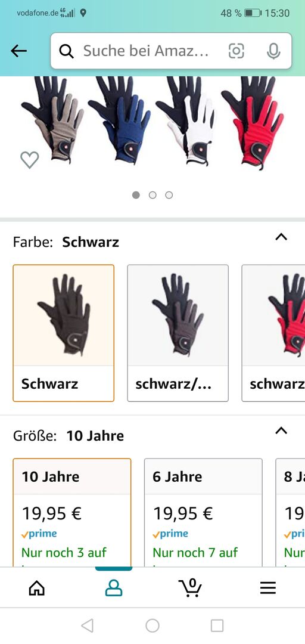Image resolution: width=305 pixels, height=644 pixels.
Task: Tap the microphone voice search icon
Action: [x=273, y=51]
